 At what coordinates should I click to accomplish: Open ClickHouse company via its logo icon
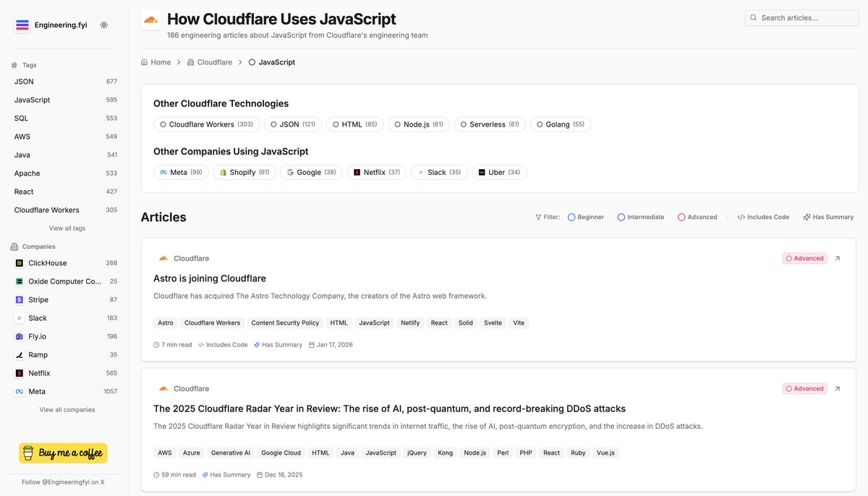click(x=20, y=263)
